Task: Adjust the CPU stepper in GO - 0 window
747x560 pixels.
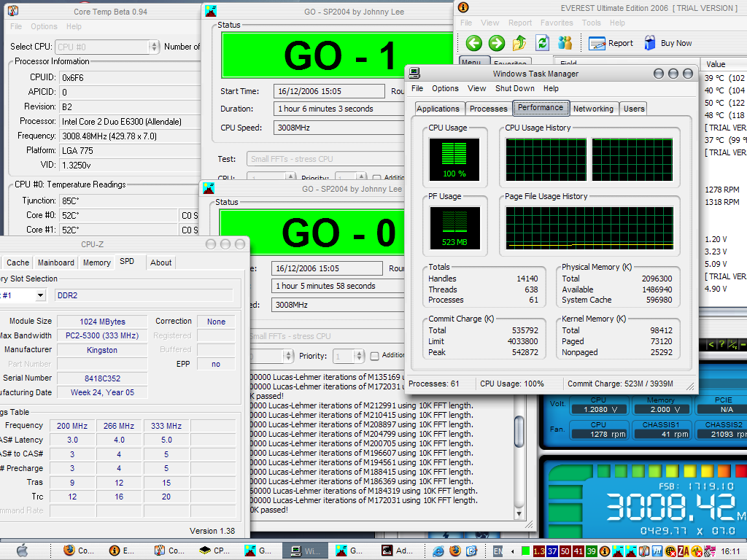Action: click(x=287, y=356)
